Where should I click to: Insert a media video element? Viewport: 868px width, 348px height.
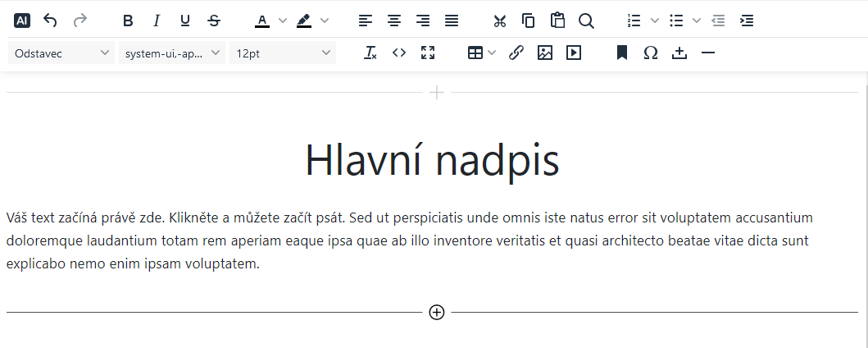574,53
